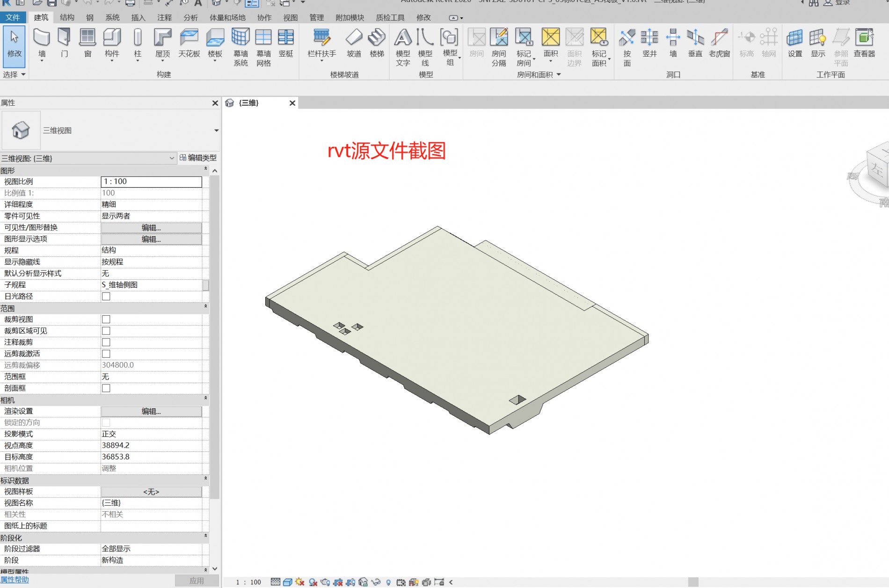Collapse the 标识数据 (Identity Data) section

(x=205, y=479)
